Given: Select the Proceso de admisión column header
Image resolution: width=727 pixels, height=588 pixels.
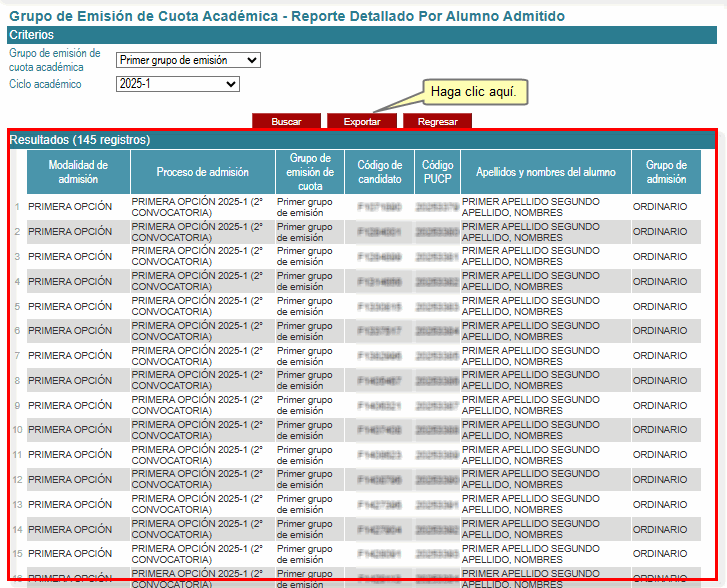Looking at the screenshot, I should pyautogui.click(x=203, y=172).
